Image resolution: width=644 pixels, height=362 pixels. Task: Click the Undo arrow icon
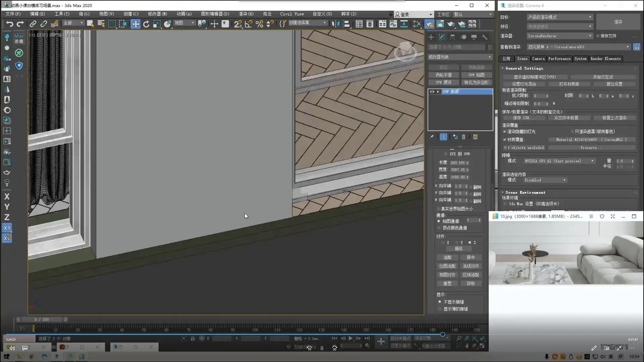coord(9,24)
